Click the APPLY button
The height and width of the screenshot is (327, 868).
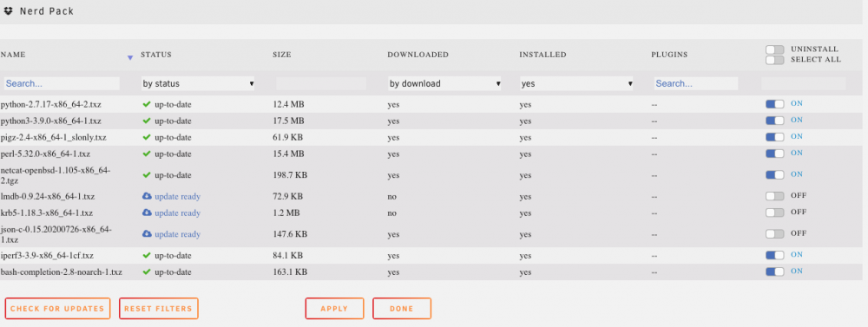pos(334,309)
